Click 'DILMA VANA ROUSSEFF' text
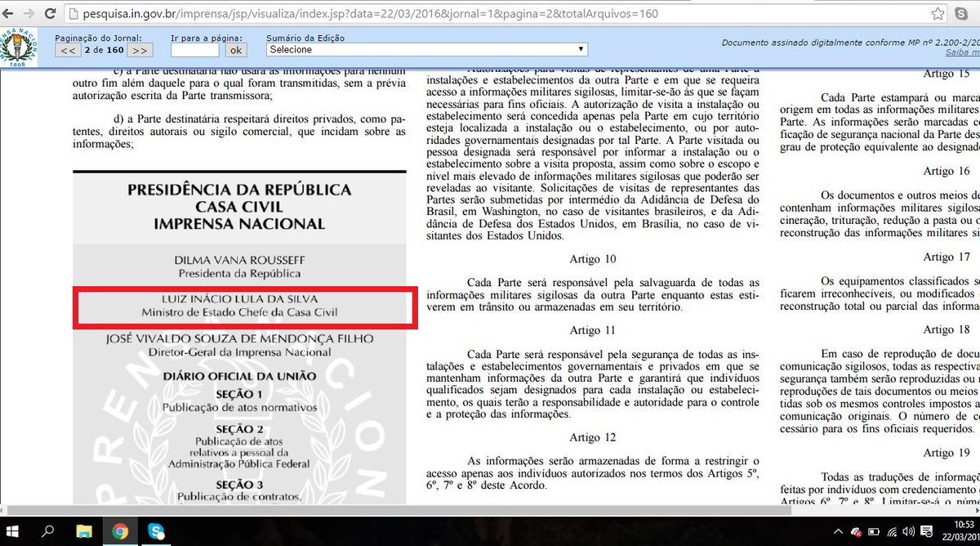Screen dimensions: 980x546 click(239, 260)
